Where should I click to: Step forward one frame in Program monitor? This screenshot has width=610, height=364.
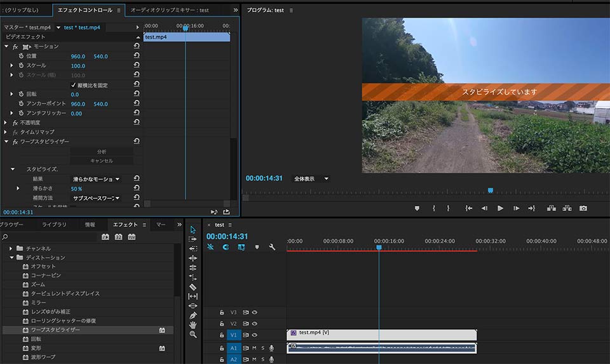pos(516,208)
